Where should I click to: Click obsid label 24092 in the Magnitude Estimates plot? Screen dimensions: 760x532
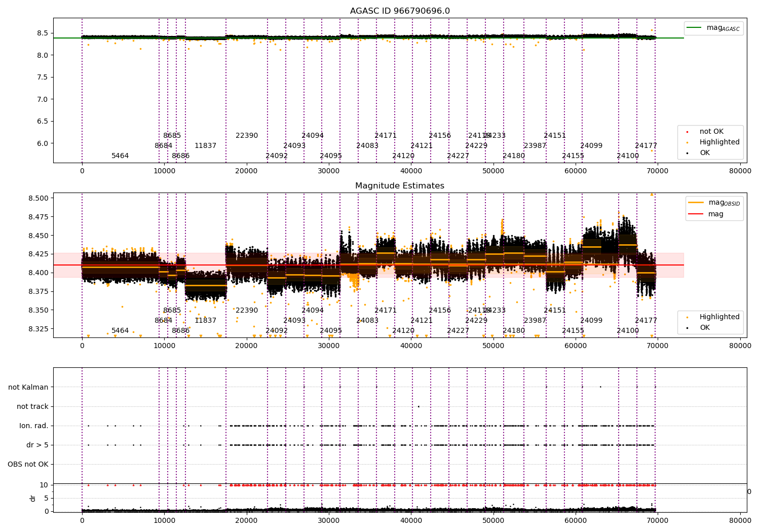[277, 330]
